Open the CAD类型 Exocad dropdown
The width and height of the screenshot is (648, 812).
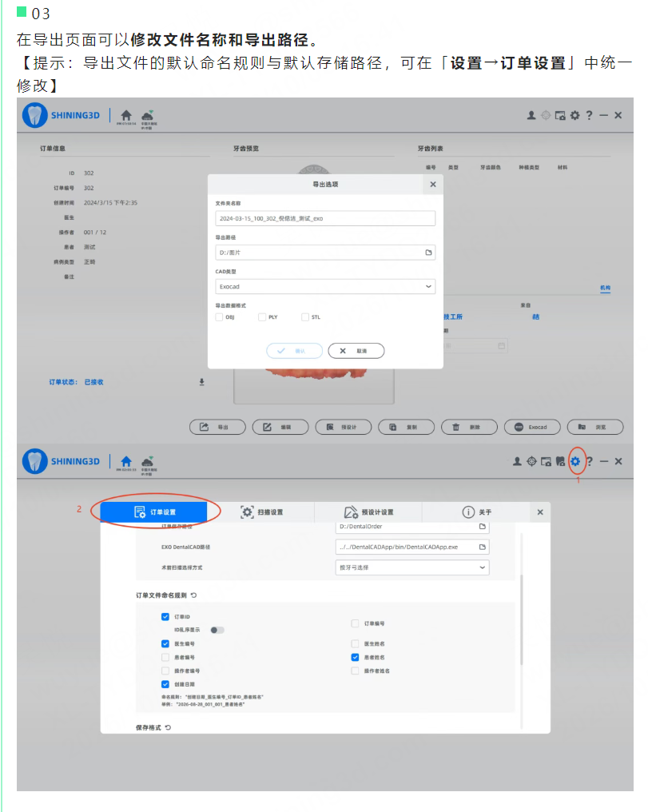click(325, 286)
